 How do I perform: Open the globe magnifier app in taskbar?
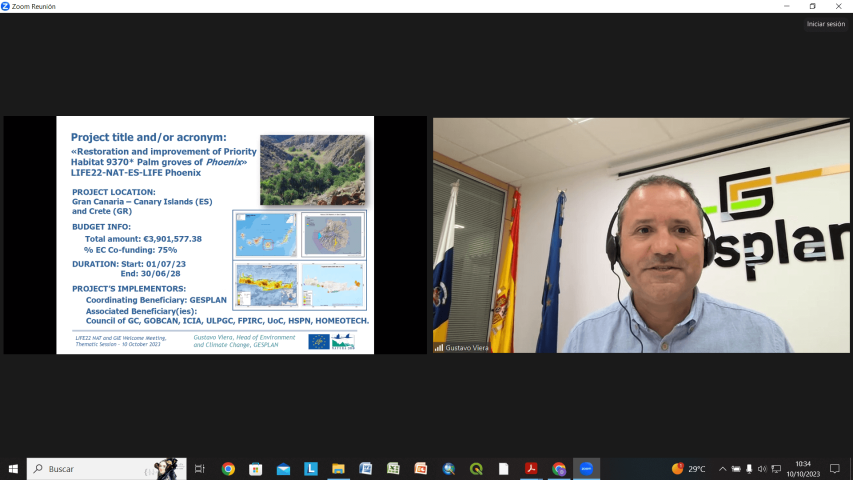click(x=448, y=469)
